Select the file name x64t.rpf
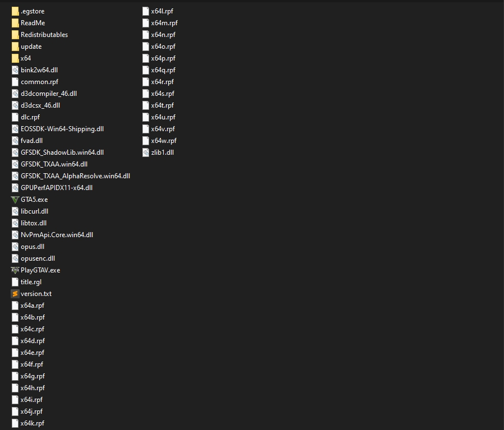The image size is (504, 430). click(163, 105)
